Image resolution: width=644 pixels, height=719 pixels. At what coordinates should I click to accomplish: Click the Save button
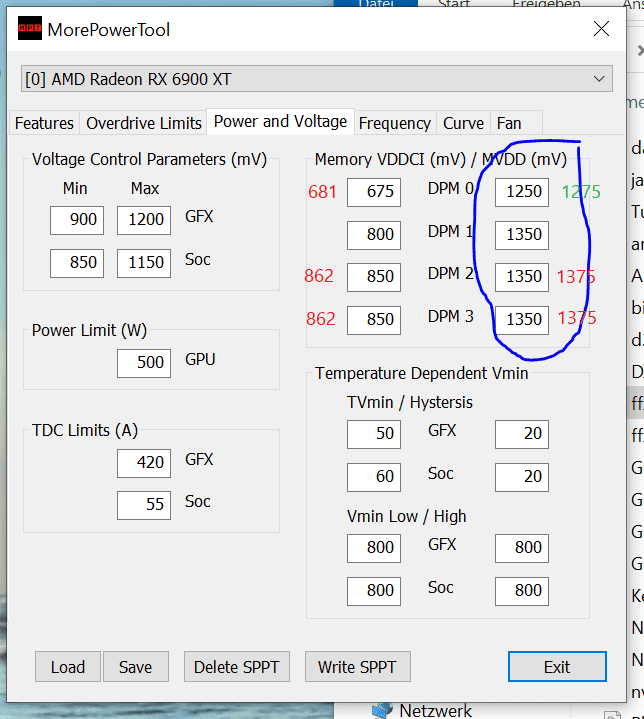136,667
